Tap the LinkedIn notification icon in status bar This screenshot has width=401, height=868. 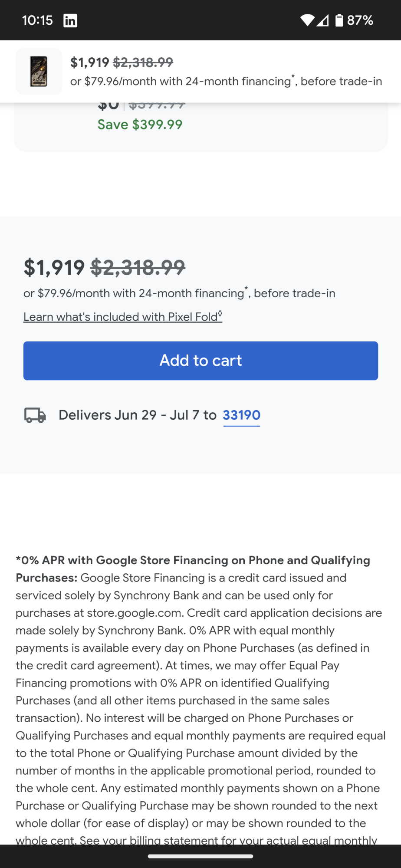[x=70, y=20]
